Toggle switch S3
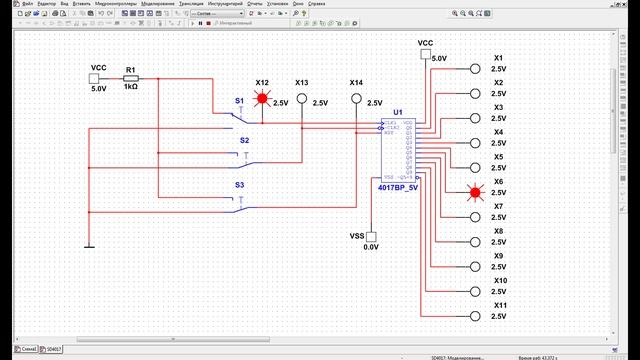This screenshot has height=360, width=640. pyautogui.click(x=241, y=204)
